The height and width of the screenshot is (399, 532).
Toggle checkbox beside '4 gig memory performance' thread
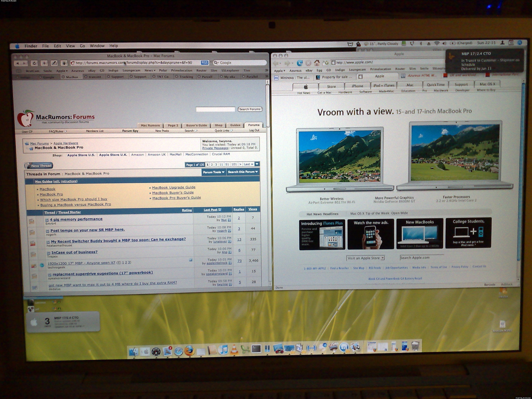click(x=47, y=220)
